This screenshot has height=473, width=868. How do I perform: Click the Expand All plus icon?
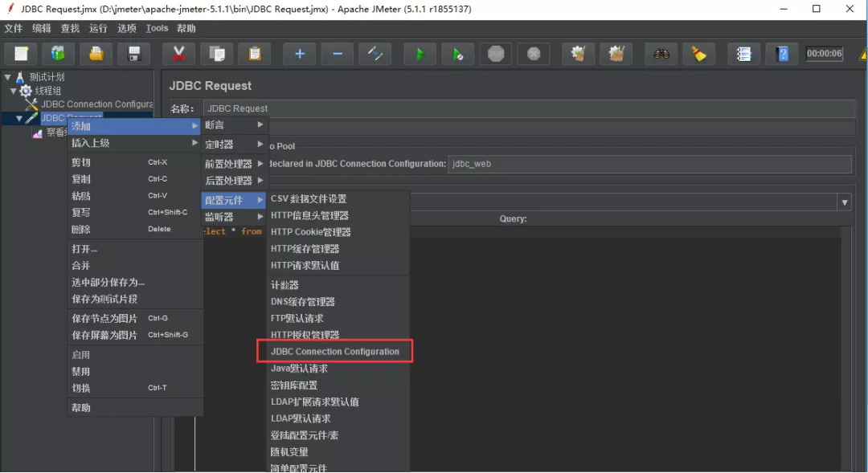300,54
